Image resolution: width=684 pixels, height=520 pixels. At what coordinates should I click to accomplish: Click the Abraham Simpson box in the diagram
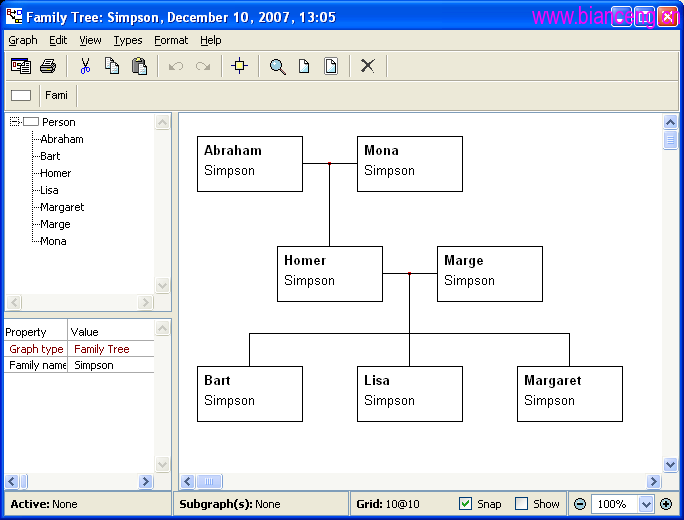(x=250, y=164)
